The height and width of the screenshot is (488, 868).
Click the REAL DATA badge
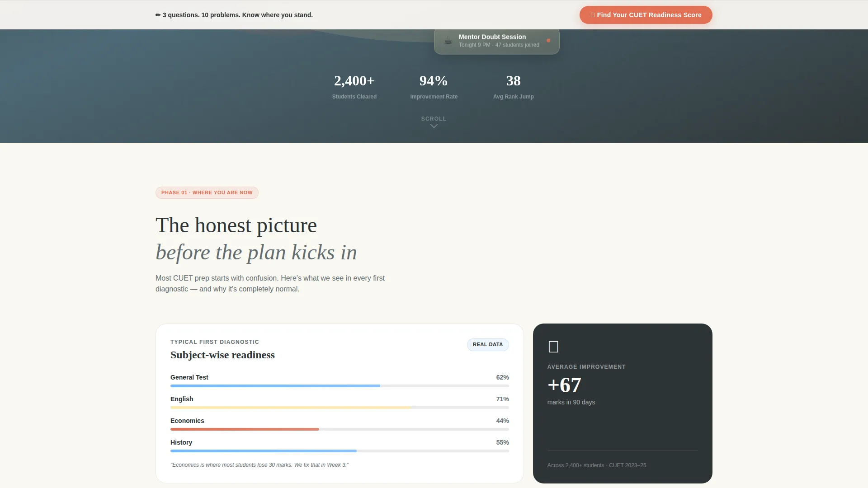pyautogui.click(x=488, y=345)
